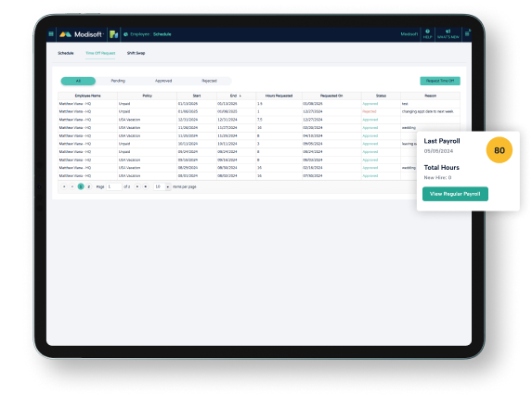Sort by the Employee Name column header
The height and width of the screenshot is (397, 532).
click(87, 96)
